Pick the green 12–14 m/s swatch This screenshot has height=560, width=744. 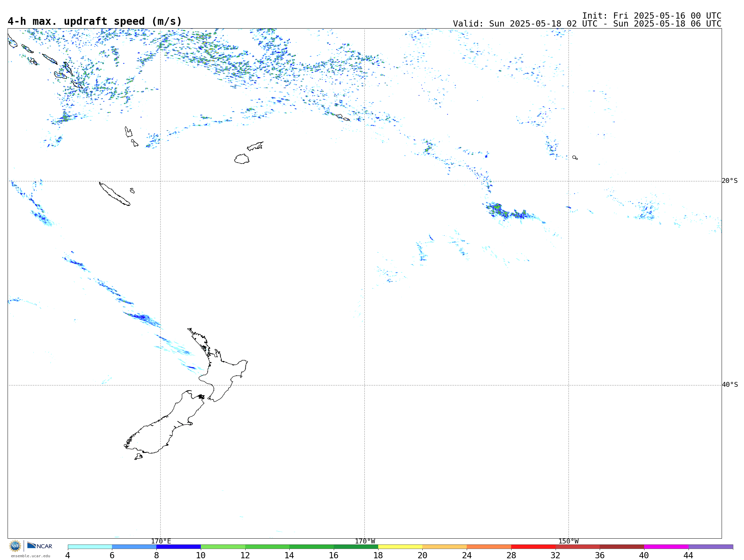coord(267,547)
